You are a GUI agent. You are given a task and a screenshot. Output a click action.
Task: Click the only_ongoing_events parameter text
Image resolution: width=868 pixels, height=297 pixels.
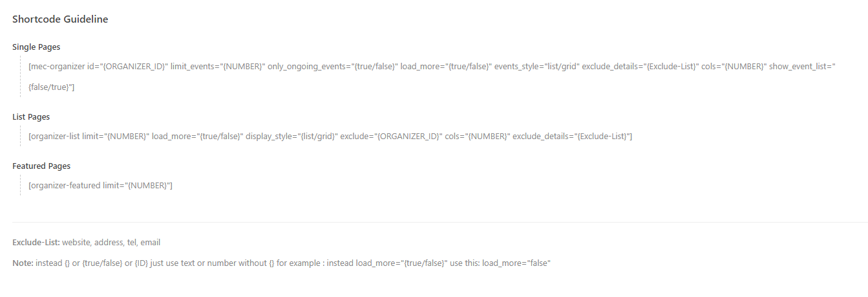(332, 67)
